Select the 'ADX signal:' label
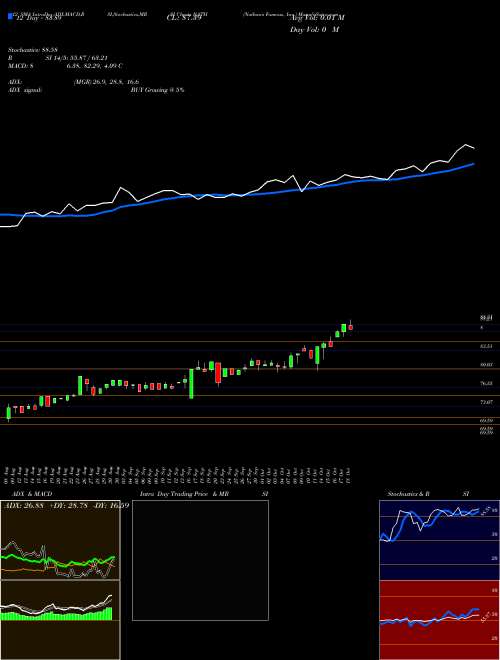Image resolution: width=500 pixels, height=660 pixels. click(25, 90)
